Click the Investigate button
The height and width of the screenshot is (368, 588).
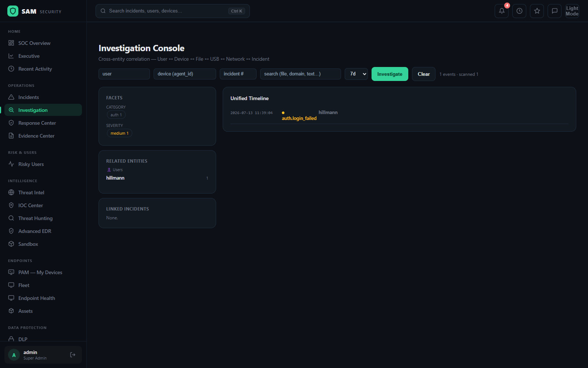[390, 74]
